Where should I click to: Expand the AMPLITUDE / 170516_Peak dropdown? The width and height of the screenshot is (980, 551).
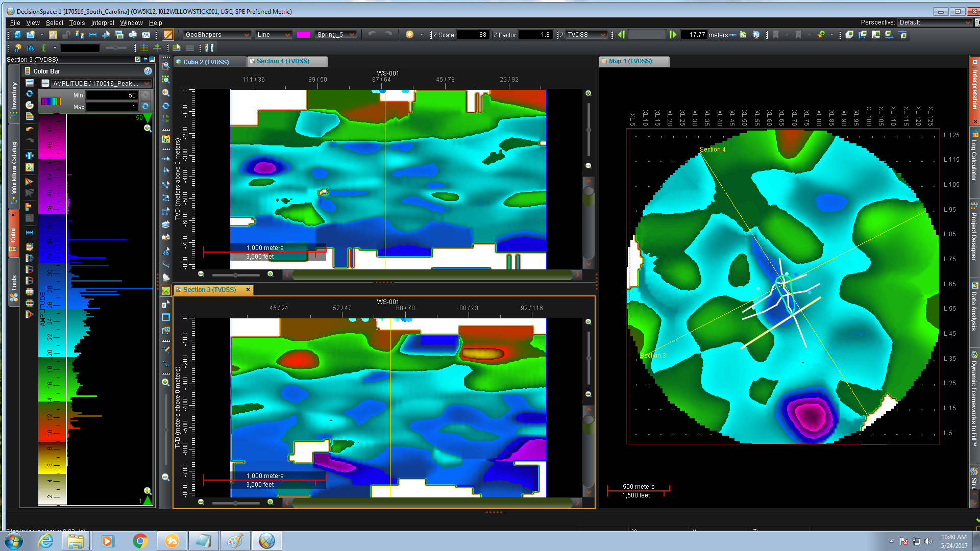[101, 83]
